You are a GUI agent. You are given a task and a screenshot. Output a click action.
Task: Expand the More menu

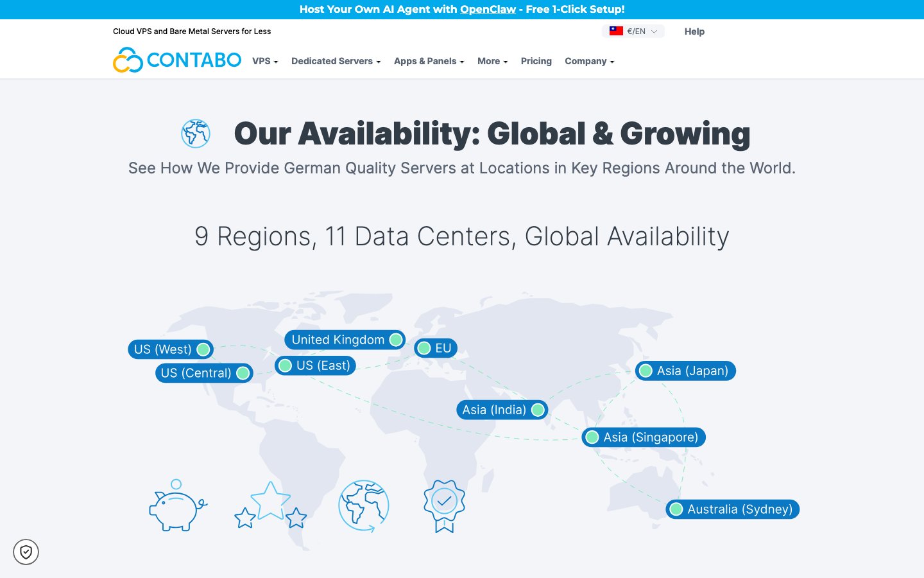point(492,61)
